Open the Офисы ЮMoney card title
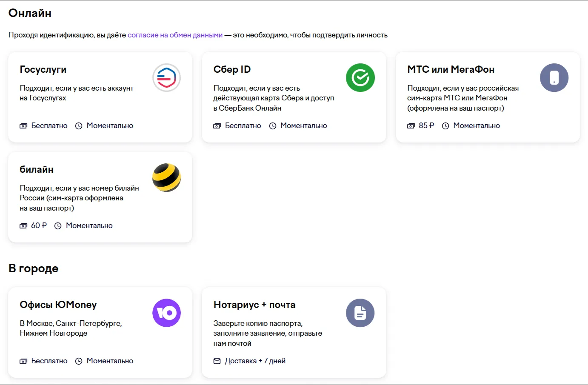588x385 pixels. point(58,305)
